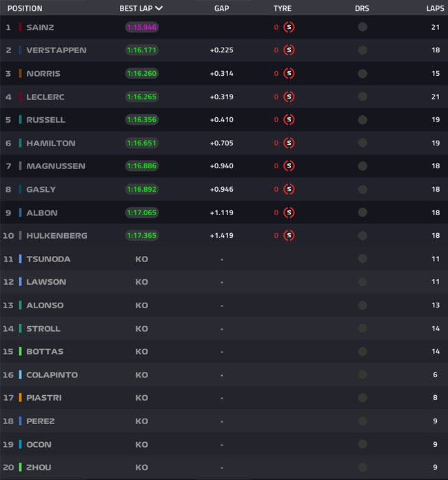
Task: Click Piastri's orange team color bar
Action: pos(20,398)
